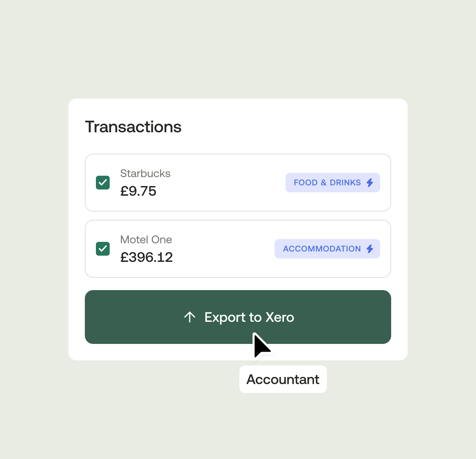This screenshot has height=459, width=476.
Task: Select empty area of Starbucks transaction card
Action: pos(226,182)
